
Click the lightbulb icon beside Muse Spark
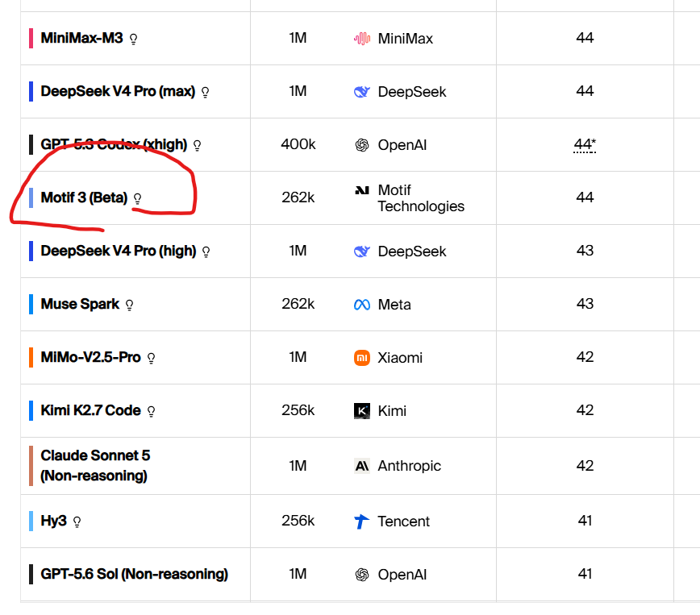point(129,305)
